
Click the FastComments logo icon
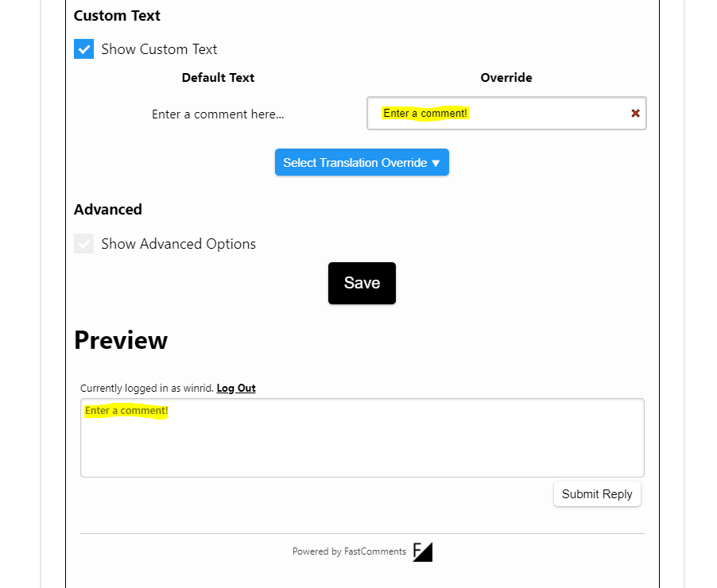click(422, 551)
